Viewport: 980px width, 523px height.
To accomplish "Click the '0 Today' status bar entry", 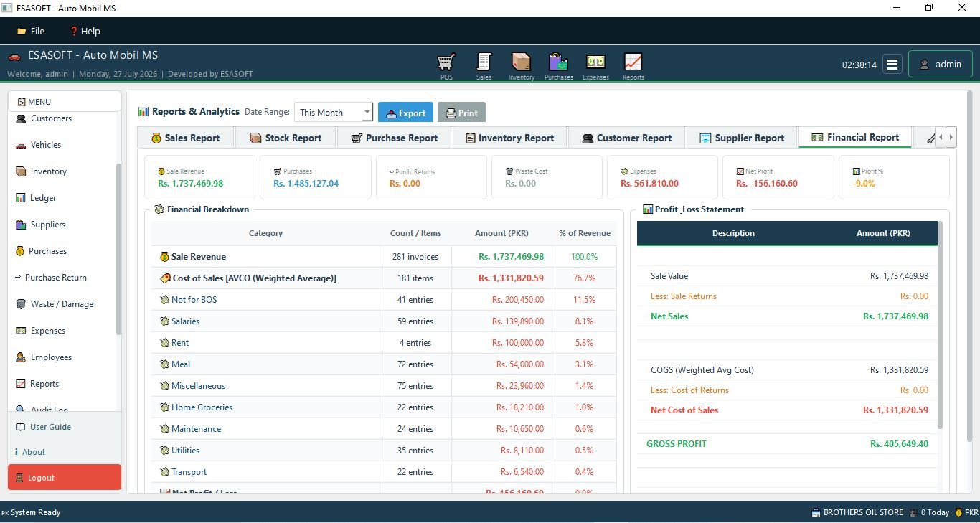I will coord(928,512).
